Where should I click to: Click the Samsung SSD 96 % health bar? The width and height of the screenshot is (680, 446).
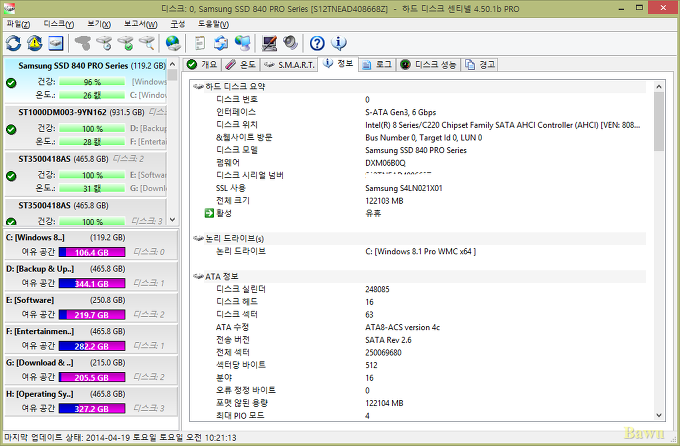pos(92,82)
